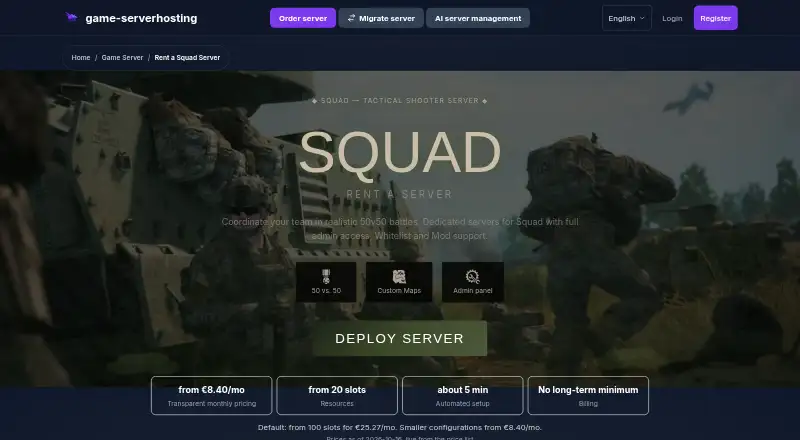Expand the English language dropdown
Image resolution: width=800 pixels, height=440 pixels.
pos(627,18)
